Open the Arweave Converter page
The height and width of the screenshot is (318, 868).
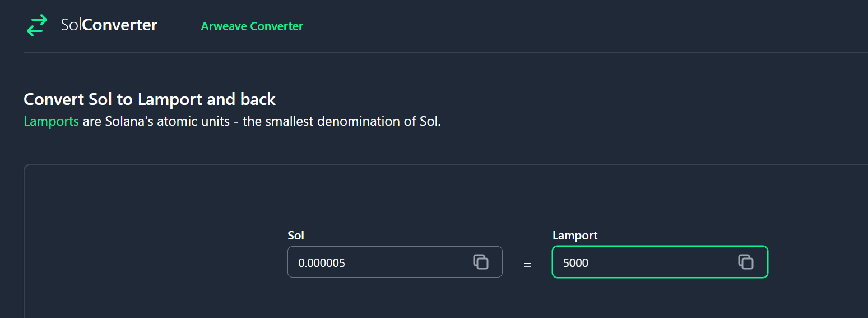[x=252, y=26]
